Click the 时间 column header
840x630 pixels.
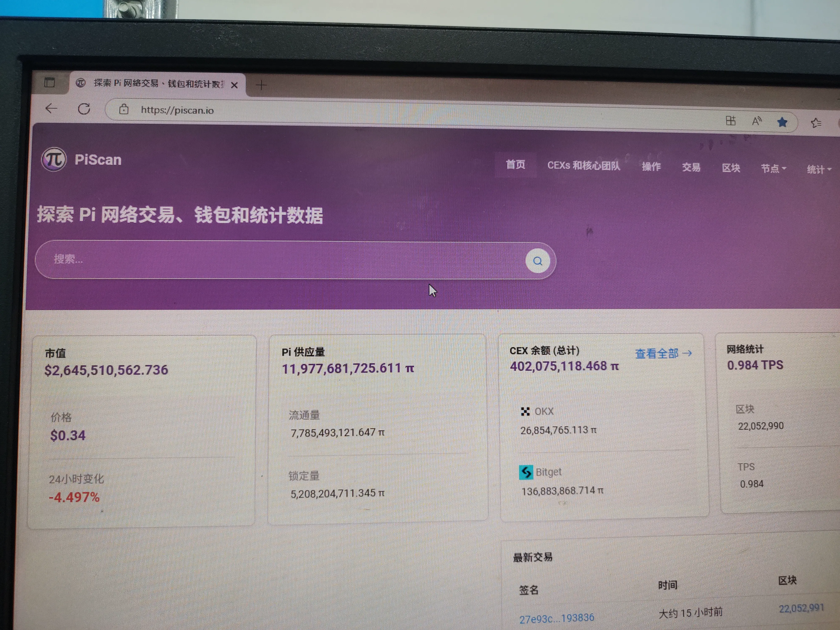pos(668,585)
